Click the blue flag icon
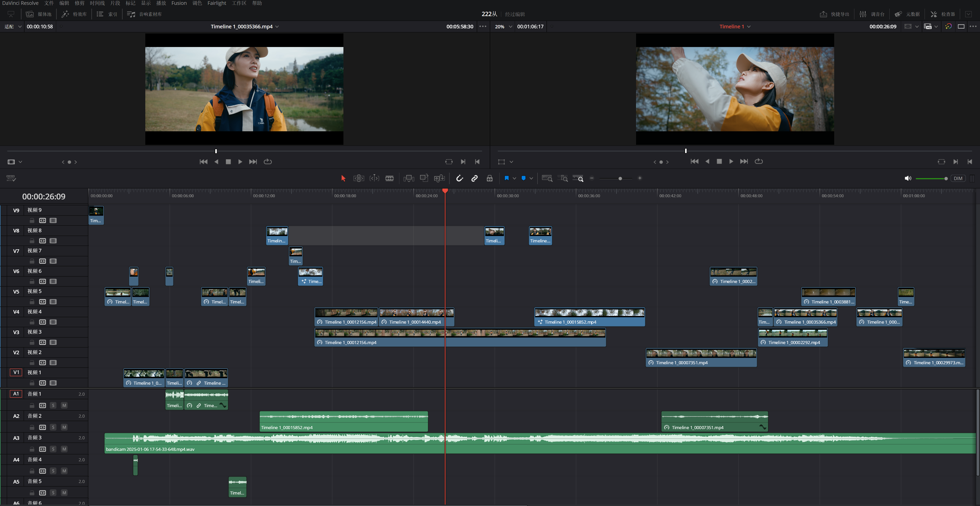 pyautogui.click(x=506, y=178)
